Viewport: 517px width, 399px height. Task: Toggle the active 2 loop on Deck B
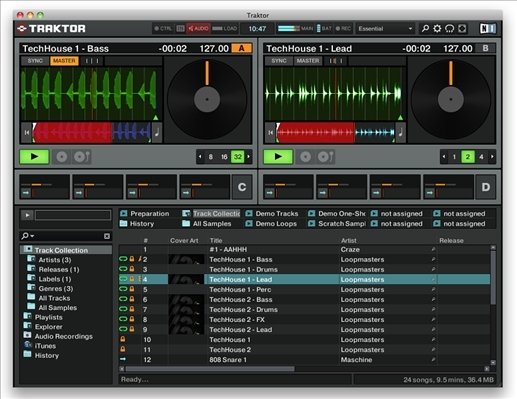(468, 157)
